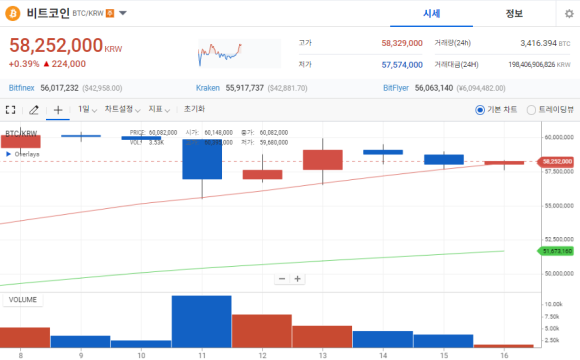Open the Bitfinex price link
The width and height of the screenshot is (580, 360).
point(21,88)
